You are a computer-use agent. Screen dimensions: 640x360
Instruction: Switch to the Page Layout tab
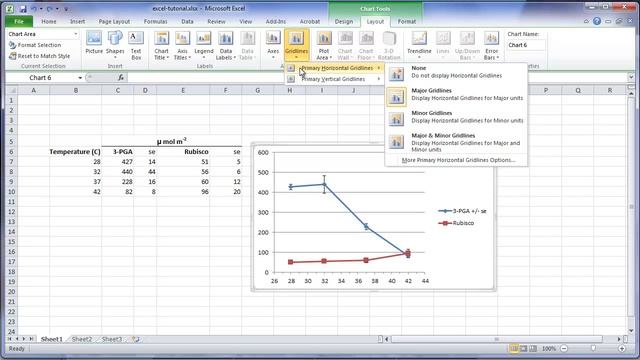(x=114, y=21)
